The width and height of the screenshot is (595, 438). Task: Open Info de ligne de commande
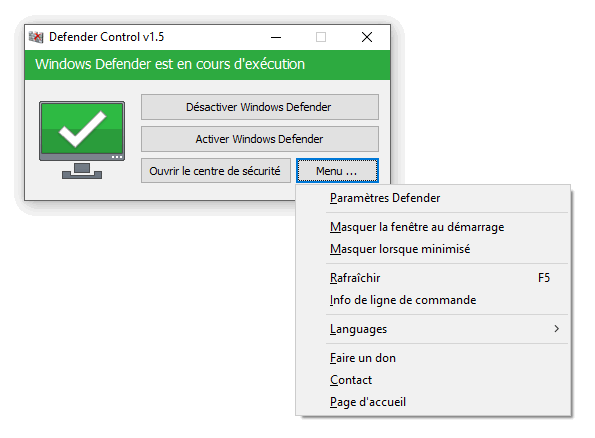(433, 300)
